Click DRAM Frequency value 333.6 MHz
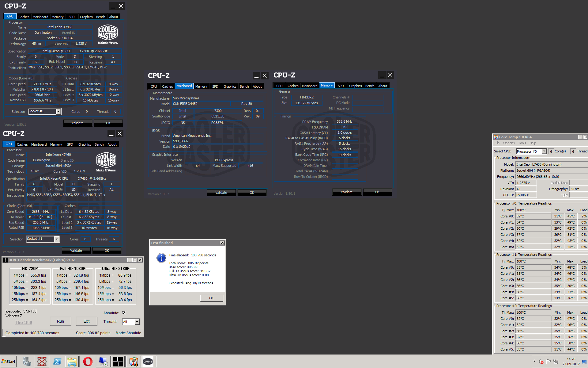 click(x=345, y=121)
